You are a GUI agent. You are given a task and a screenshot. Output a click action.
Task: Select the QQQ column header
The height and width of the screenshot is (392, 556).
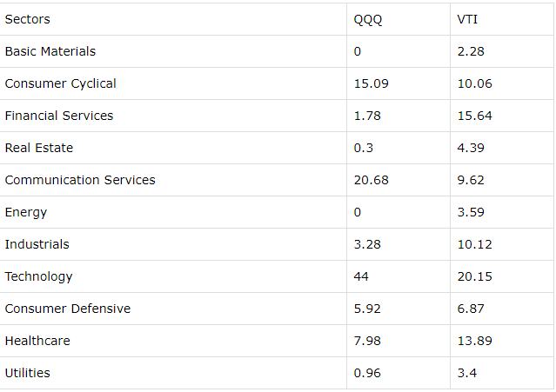coord(368,19)
